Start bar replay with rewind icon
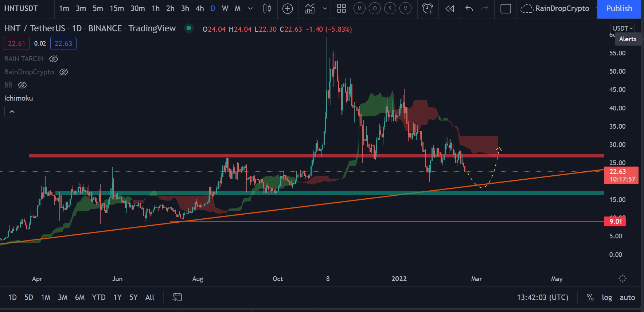The width and height of the screenshot is (644, 312). (450, 8)
